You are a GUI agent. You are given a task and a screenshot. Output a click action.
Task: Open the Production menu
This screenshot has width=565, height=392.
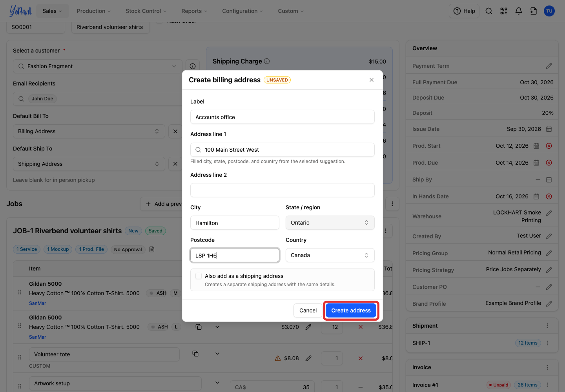click(x=94, y=11)
